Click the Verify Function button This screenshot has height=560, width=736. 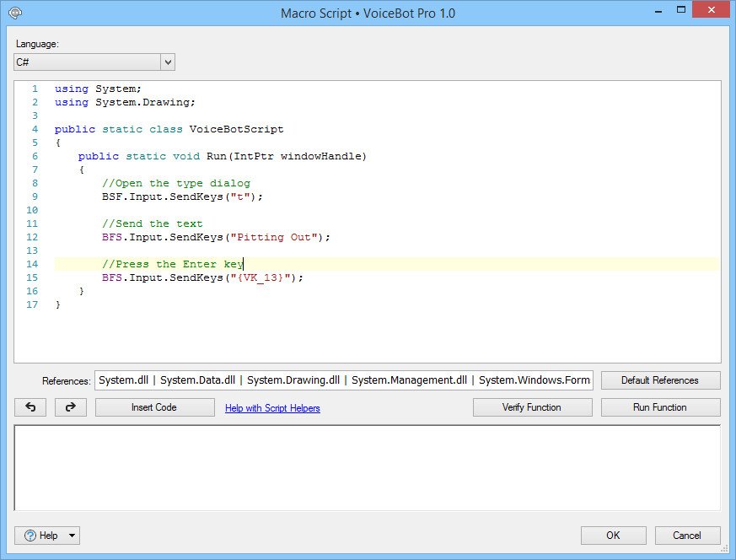[x=532, y=407]
